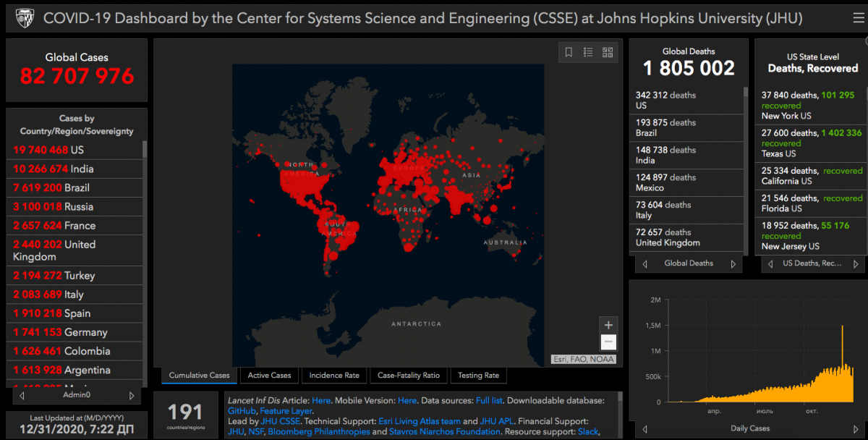
Task: Click the JHU shield logo
Action: [x=24, y=17]
